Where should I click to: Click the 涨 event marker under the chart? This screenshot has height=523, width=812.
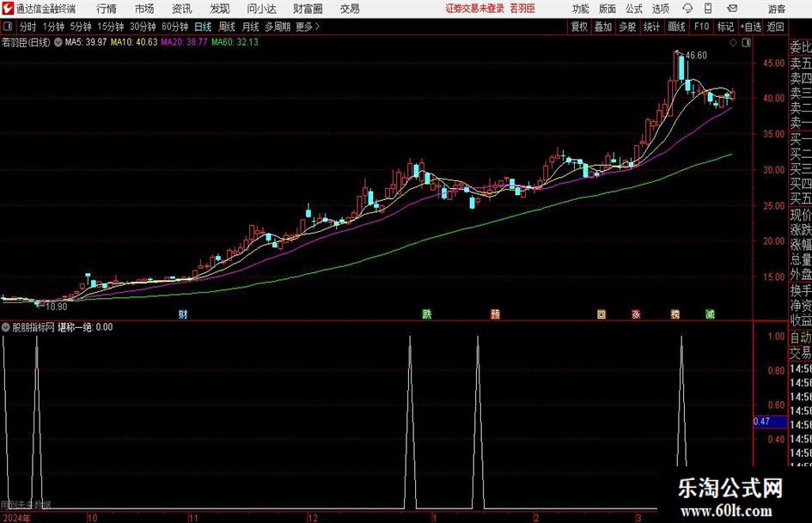[636, 313]
